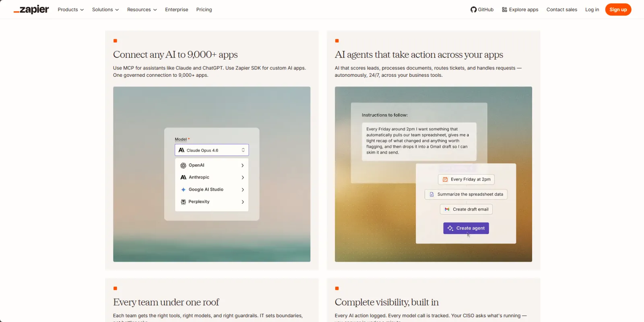Expand the Resources chevron arrow
Screen dimensions: 644x322
pos(155,10)
